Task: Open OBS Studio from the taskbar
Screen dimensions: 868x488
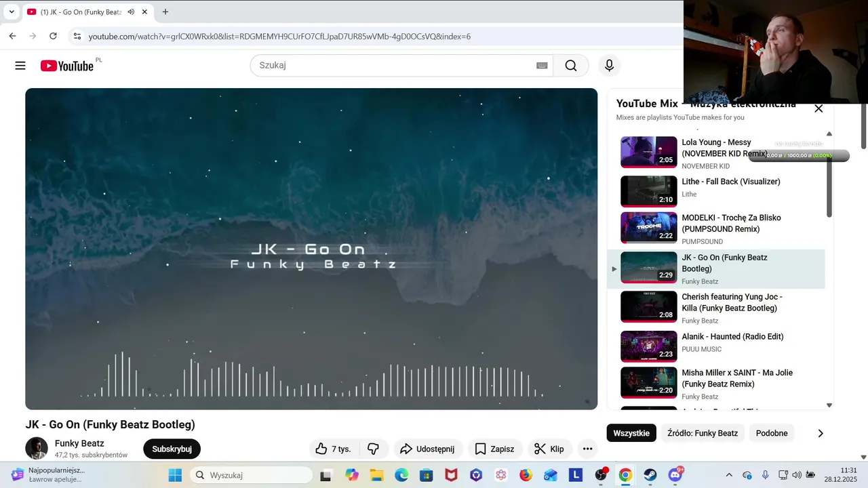Action: point(601,475)
